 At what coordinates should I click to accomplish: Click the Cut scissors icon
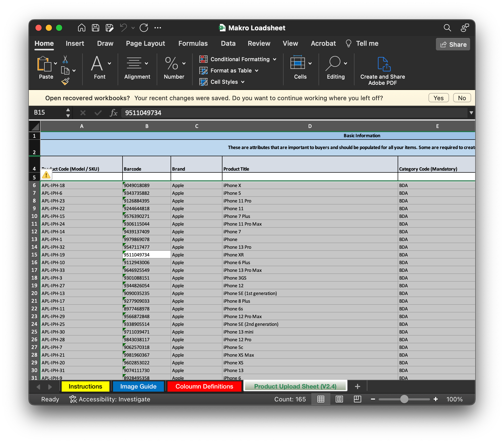click(65, 59)
